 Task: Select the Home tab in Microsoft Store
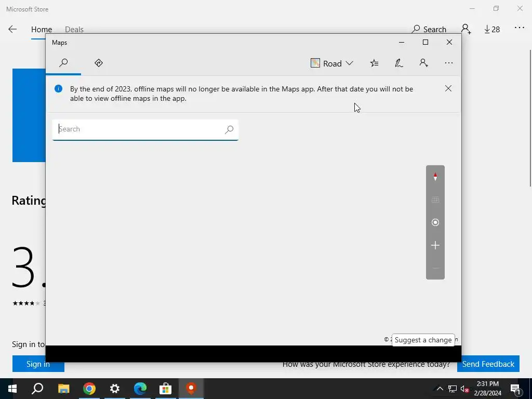click(42, 30)
